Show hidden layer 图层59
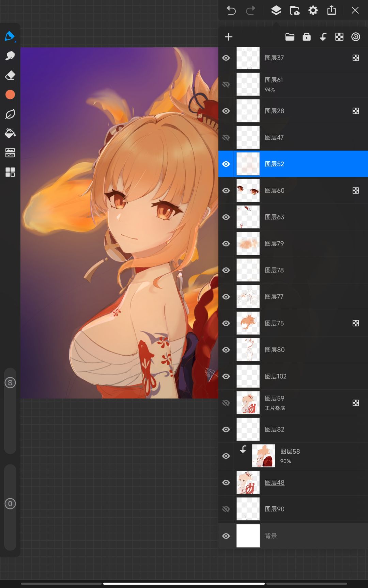The image size is (368, 588). point(226,403)
